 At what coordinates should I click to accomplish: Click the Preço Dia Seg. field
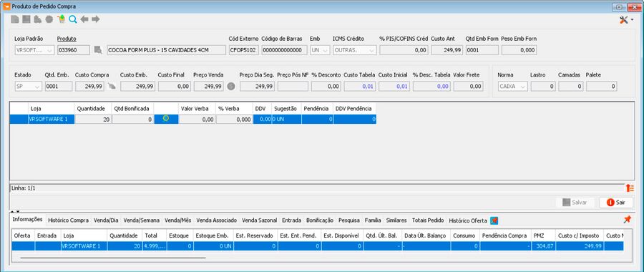[257, 87]
